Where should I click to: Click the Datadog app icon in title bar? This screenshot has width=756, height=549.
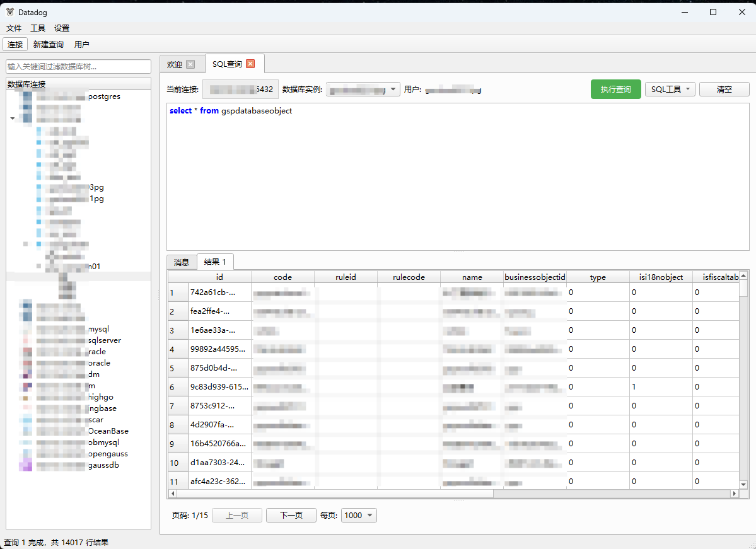(9, 11)
